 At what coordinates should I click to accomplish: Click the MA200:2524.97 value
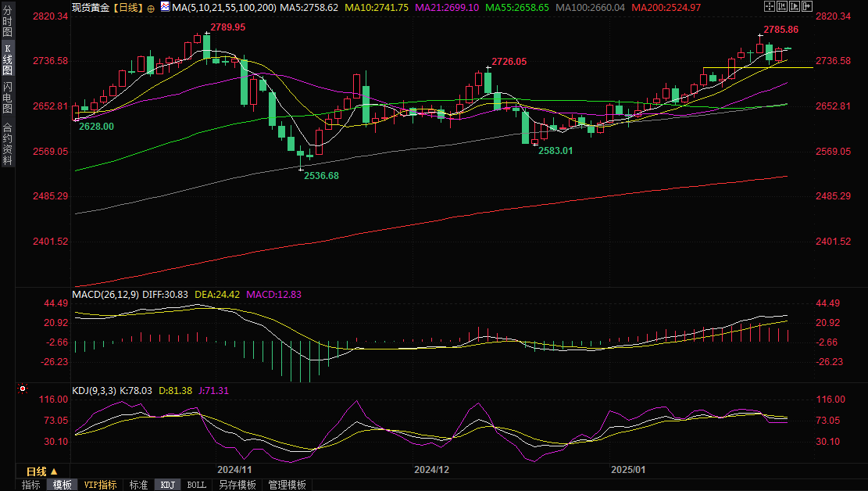click(666, 8)
